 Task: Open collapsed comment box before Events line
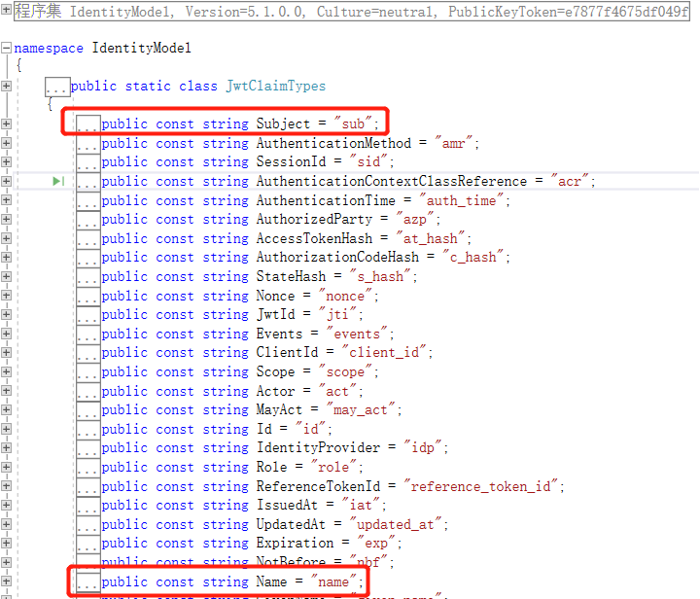coord(87,335)
